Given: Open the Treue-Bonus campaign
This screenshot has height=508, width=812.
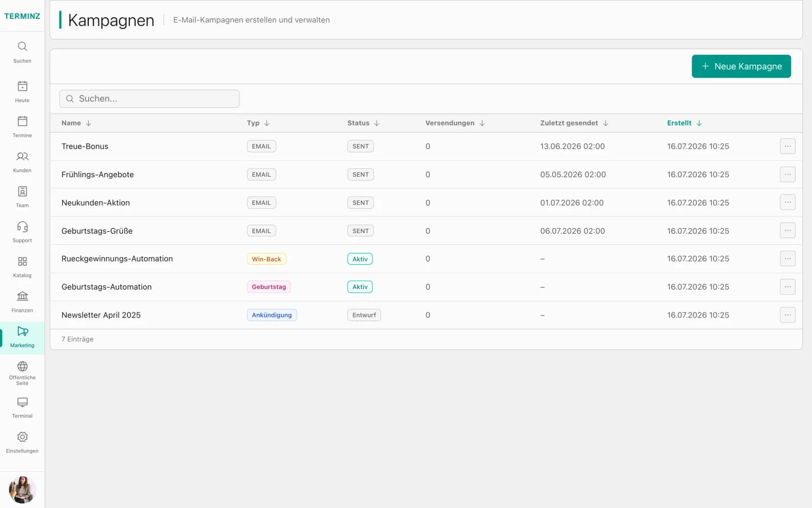Looking at the screenshot, I should click(85, 146).
